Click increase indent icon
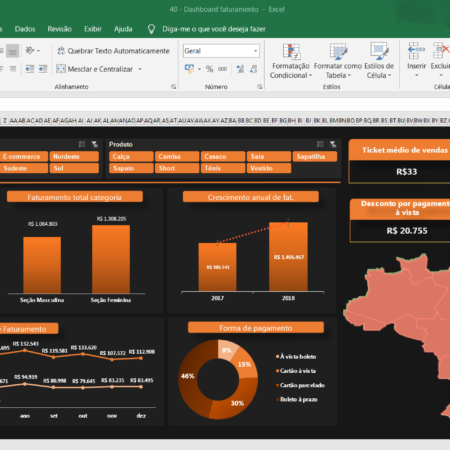 [43, 69]
